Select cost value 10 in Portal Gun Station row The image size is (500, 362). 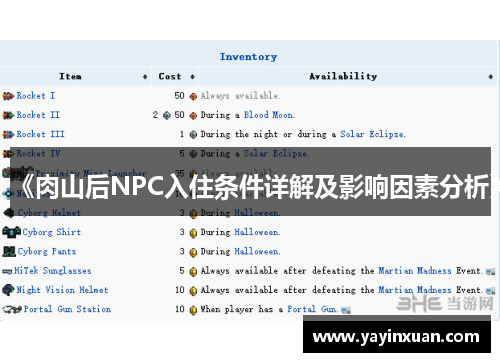(180, 309)
